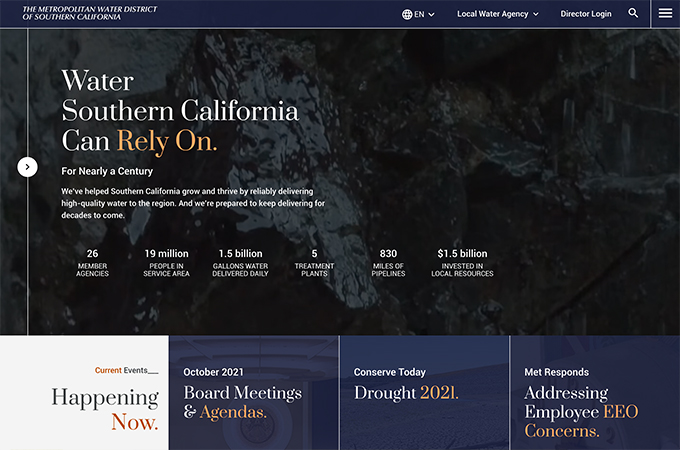The width and height of the screenshot is (680, 450).
Task: Click the October 2021 label
Action: tap(213, 372)
